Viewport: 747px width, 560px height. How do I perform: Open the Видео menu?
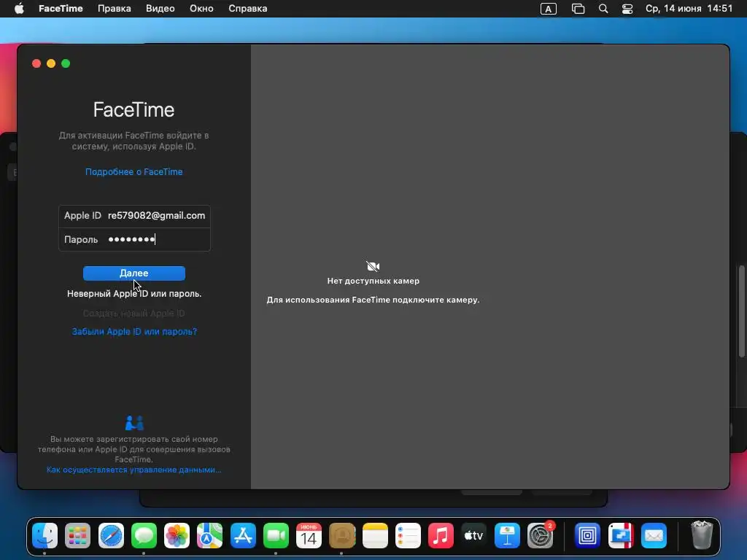(160, 9)
